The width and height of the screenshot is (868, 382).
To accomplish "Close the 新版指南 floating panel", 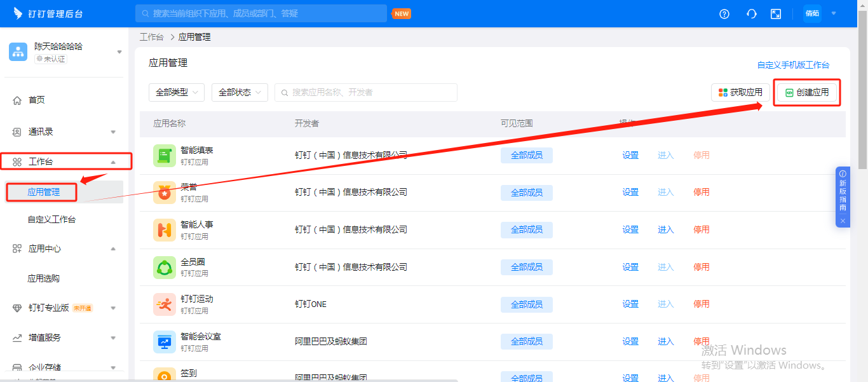I will (843, 221).
